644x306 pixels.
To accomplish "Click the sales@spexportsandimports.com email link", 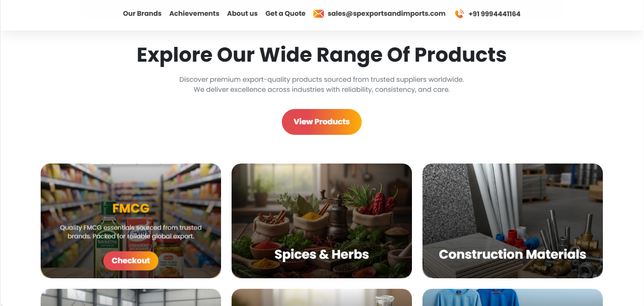I will click(x=387, y=13).
